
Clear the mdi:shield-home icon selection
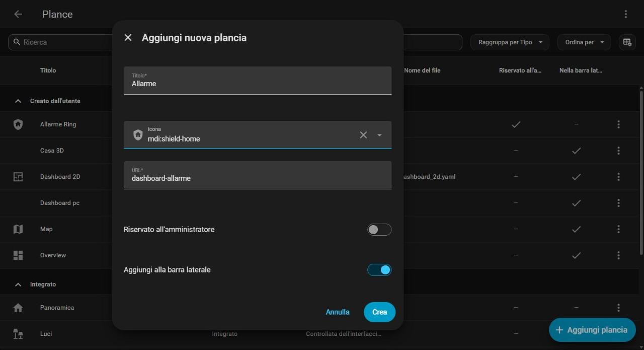(363, 135)
